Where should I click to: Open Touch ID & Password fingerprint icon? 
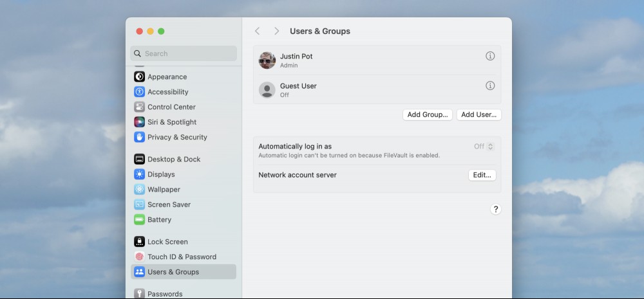coord(139,257)
